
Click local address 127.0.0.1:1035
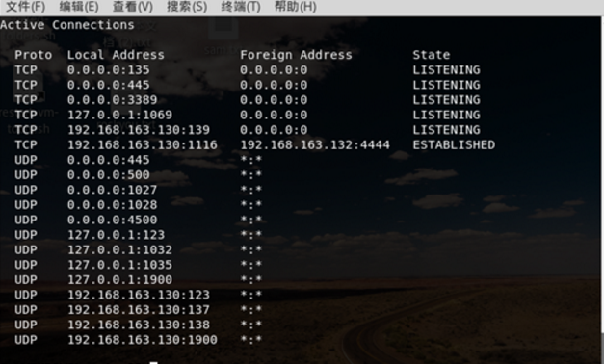click(x=119, y=265)
